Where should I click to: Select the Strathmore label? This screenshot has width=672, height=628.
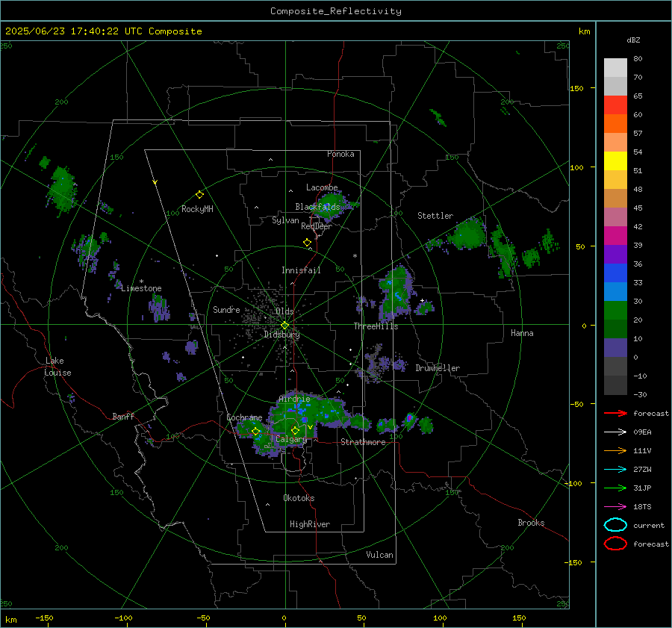(x=363, y=442)
